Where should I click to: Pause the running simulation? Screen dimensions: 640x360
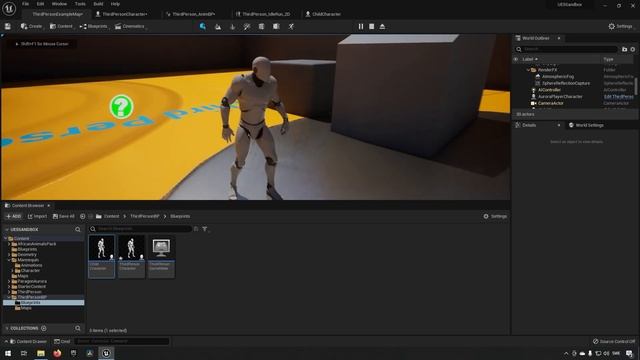click(361, 27)
